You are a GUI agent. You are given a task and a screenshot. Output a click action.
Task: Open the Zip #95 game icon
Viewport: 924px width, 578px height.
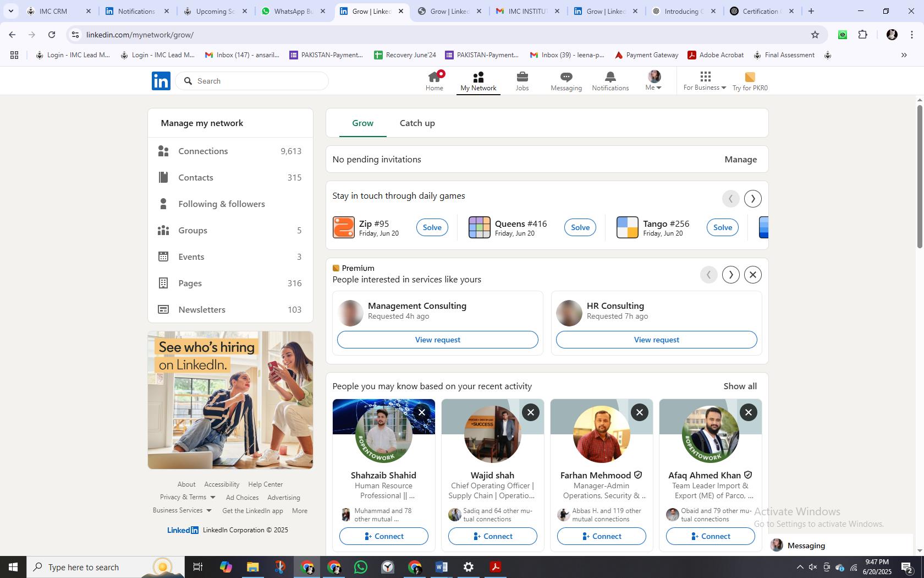click(x=344, y=227)
